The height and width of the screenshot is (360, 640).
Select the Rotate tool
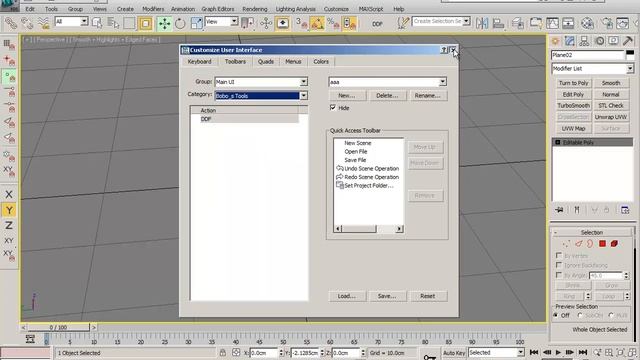coord(180,23)
